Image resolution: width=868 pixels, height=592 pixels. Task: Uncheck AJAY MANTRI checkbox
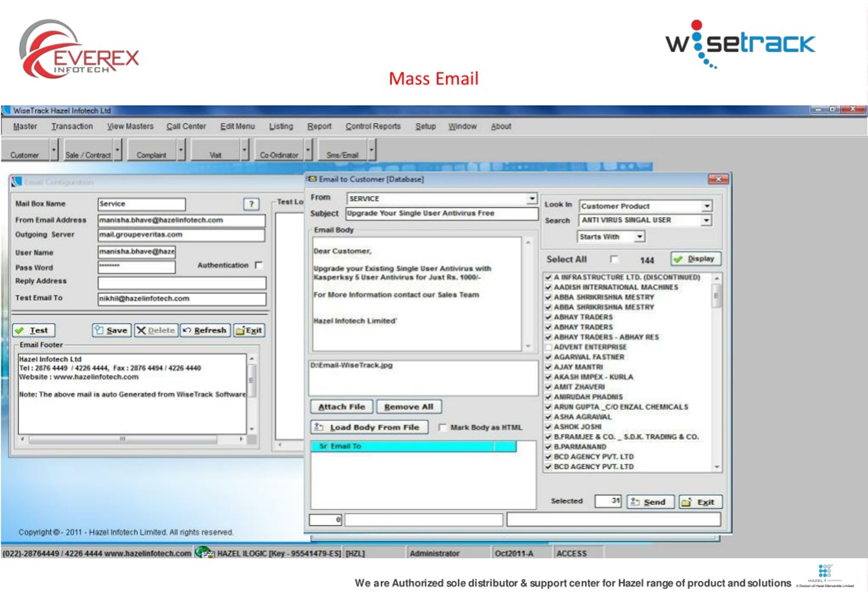(548, 367)
